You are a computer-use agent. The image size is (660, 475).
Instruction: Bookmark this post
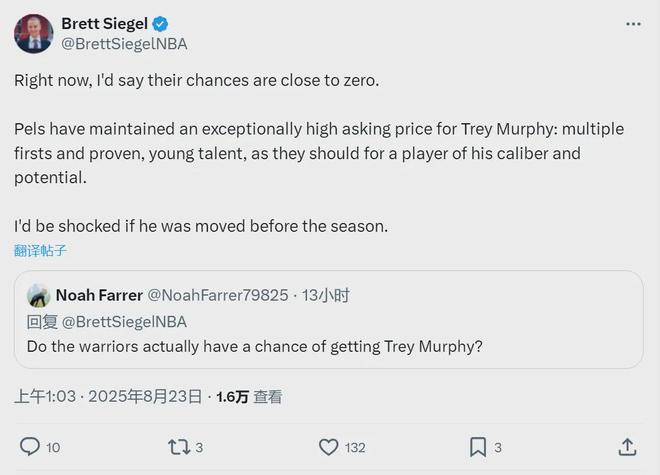[x=478, y=447]
